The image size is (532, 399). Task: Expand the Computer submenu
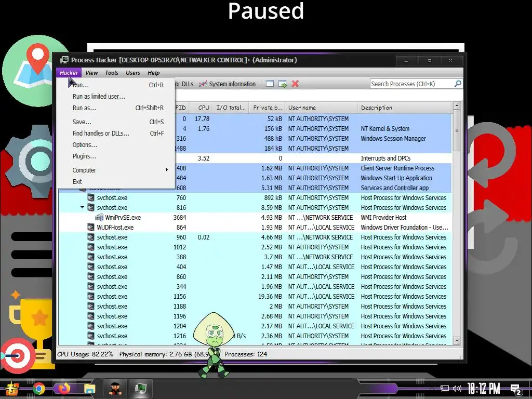[116, 170]
